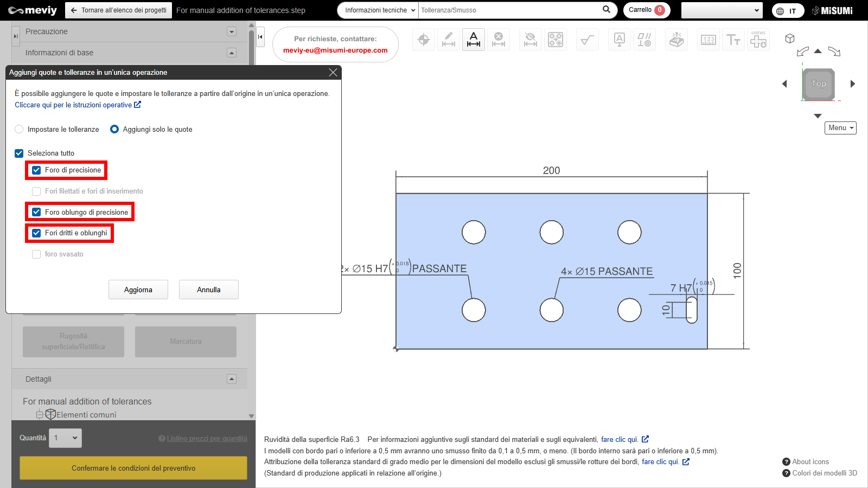The image size is (868, 488).
Task: Uncheck the Seleziona tutto checkbox
Action: pyautogui.click(x=19, y=153)
